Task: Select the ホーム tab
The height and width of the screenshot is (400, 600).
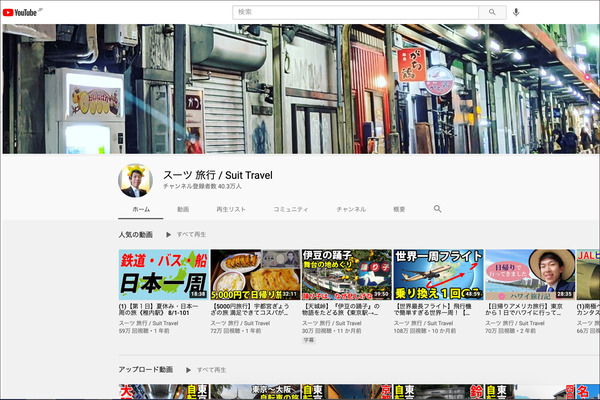Action: [x=141, y=209]
